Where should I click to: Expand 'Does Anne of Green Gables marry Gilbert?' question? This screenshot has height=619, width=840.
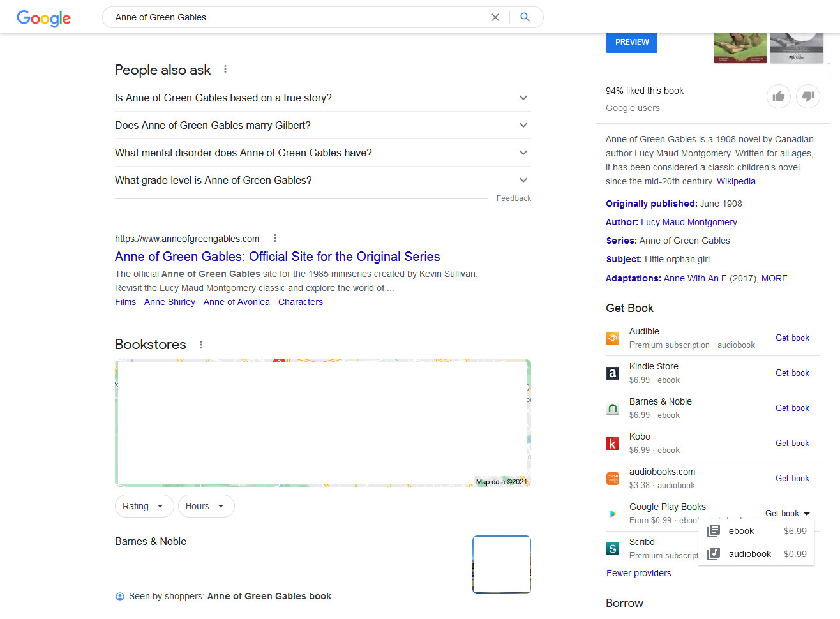(322, 125)
